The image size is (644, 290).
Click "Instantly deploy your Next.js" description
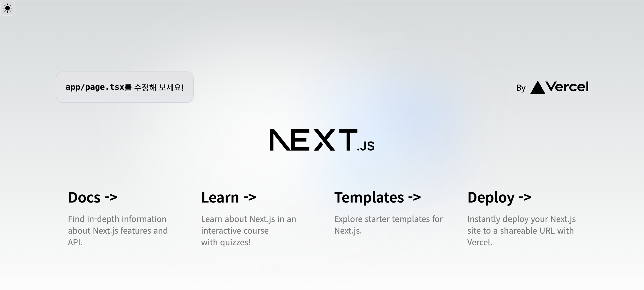tap(521, 219)
